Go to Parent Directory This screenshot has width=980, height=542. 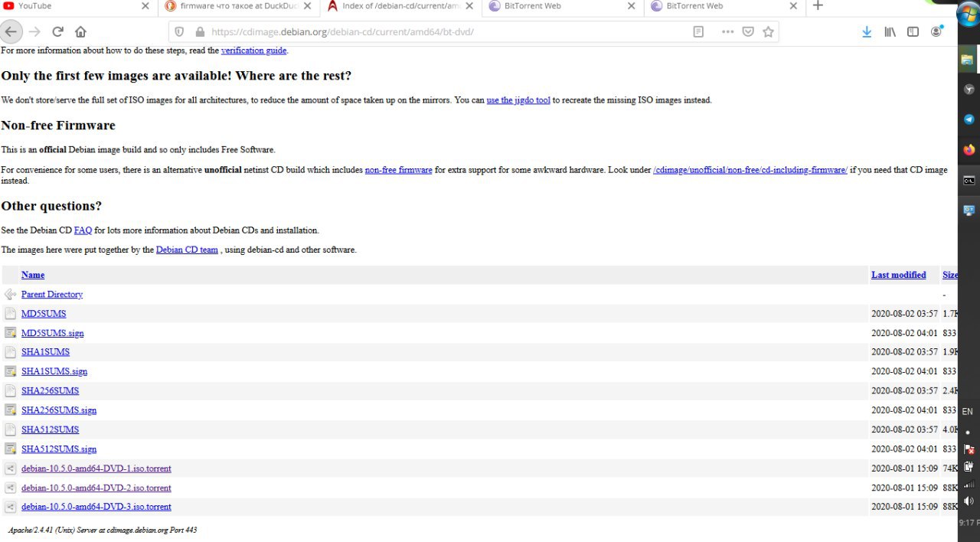(x=52, y=295)
